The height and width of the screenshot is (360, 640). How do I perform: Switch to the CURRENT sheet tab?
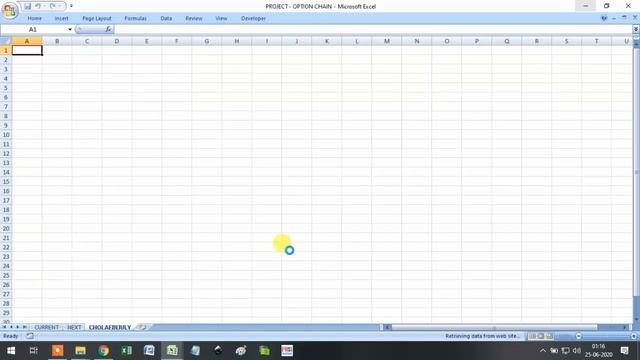click(47, 327)
